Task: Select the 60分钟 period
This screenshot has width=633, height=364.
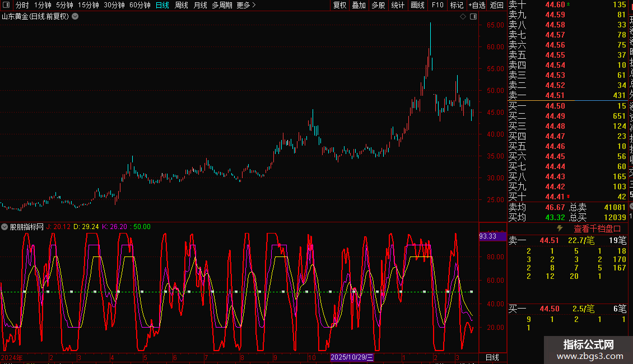Action: [140, 5]
